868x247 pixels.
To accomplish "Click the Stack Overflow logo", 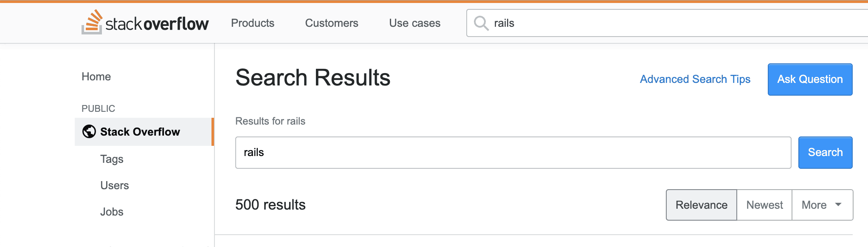I will (145, 23).
